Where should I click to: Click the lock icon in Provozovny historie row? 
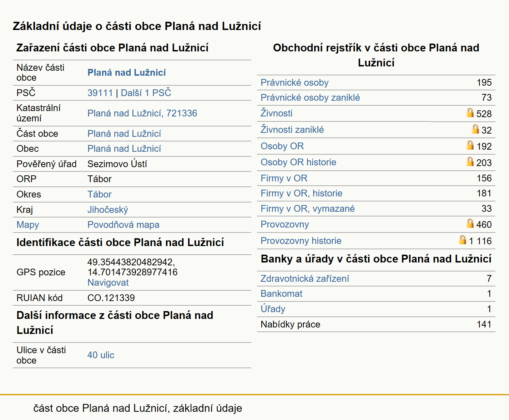(463, 240)
